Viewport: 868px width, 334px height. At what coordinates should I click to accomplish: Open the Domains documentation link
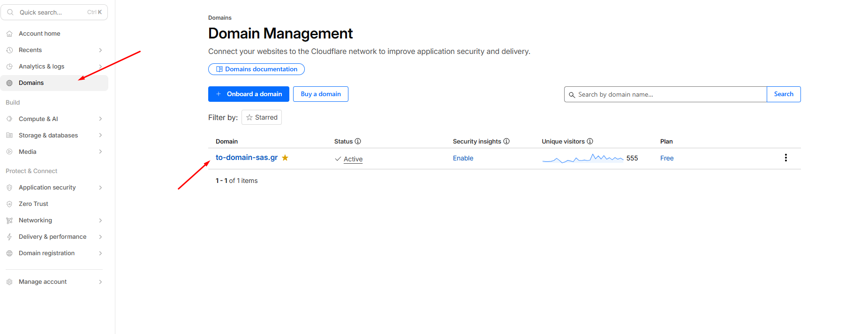(257, 69)
